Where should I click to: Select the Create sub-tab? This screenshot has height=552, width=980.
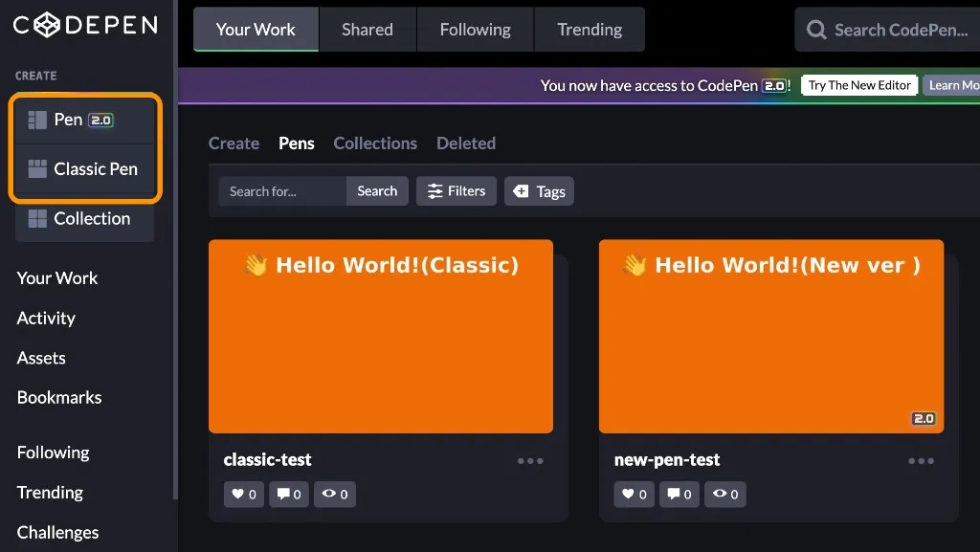234,143
